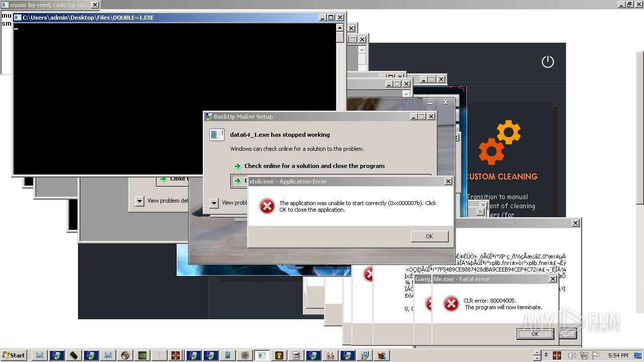Click text 'data64_1.exe has stopped working'
Screen dimensions: 644x362
280,135
